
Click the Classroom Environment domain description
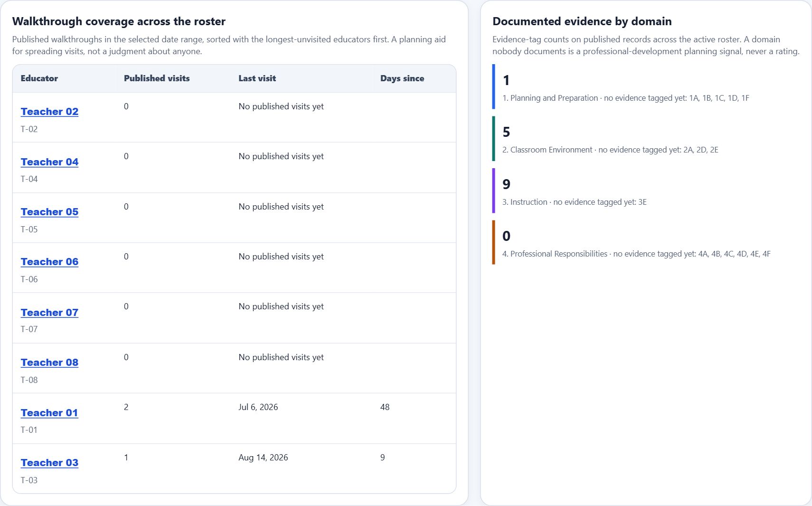click(x=610, y=150)
